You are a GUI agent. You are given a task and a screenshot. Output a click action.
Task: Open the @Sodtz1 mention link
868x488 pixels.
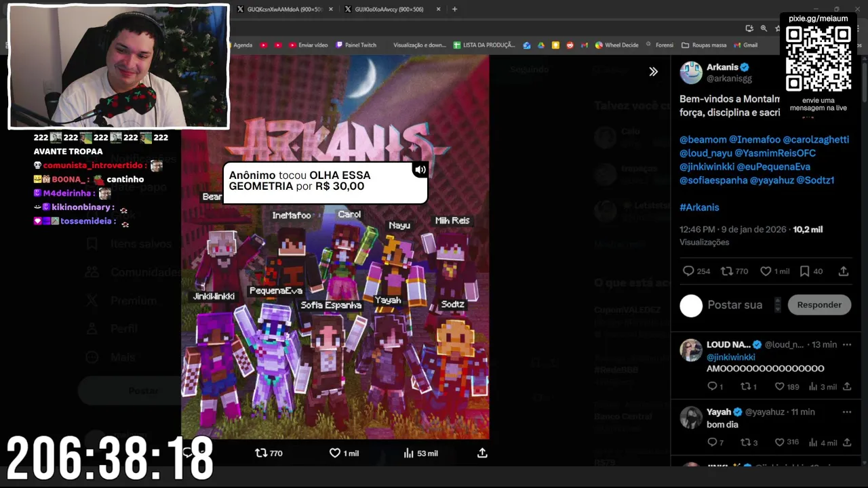[x=815, y=180]
